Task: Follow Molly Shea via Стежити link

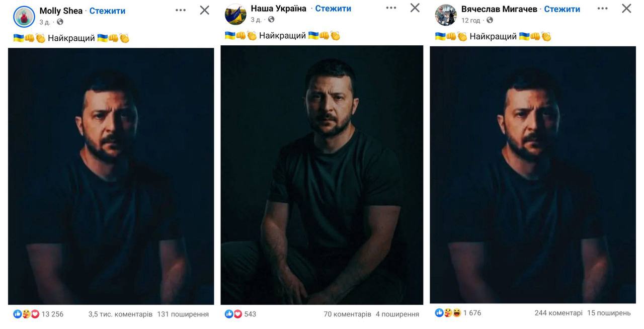Action: [107, 11]
